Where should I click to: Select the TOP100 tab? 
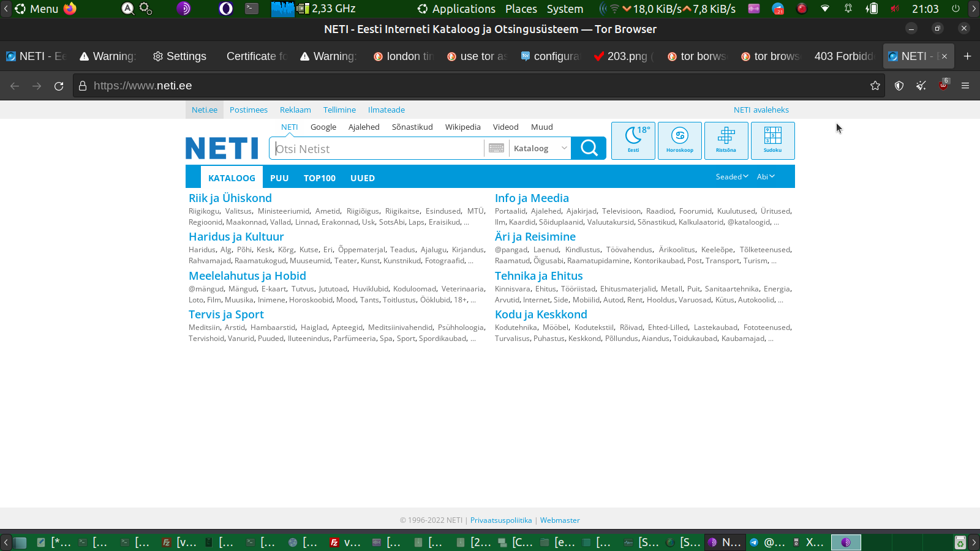(x=320, y=178)
